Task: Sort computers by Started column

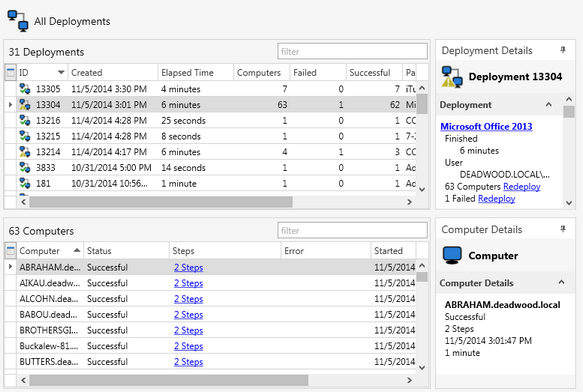Action: click(x=393, y=251)
